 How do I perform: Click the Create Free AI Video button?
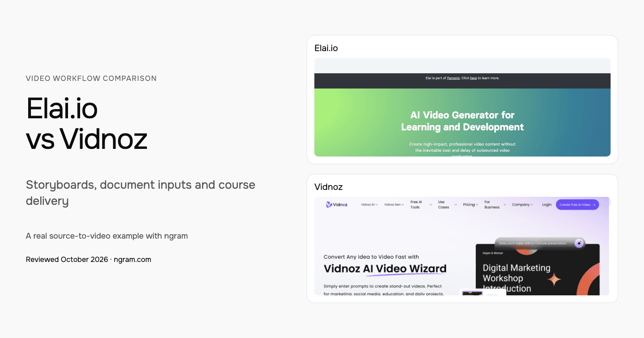coord(577,204)
